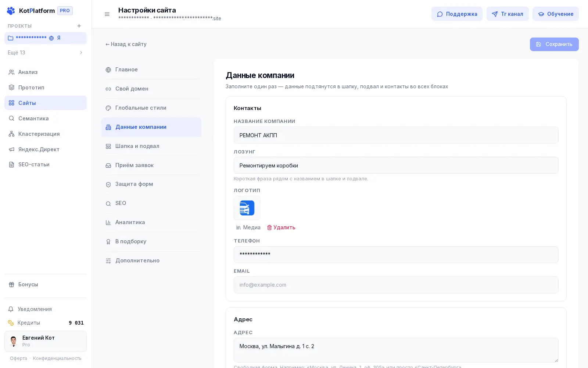Image resolution: width=588 pixels, height=368 pixels.
Task: Click the Медия library icon
Action: point(239,228)
